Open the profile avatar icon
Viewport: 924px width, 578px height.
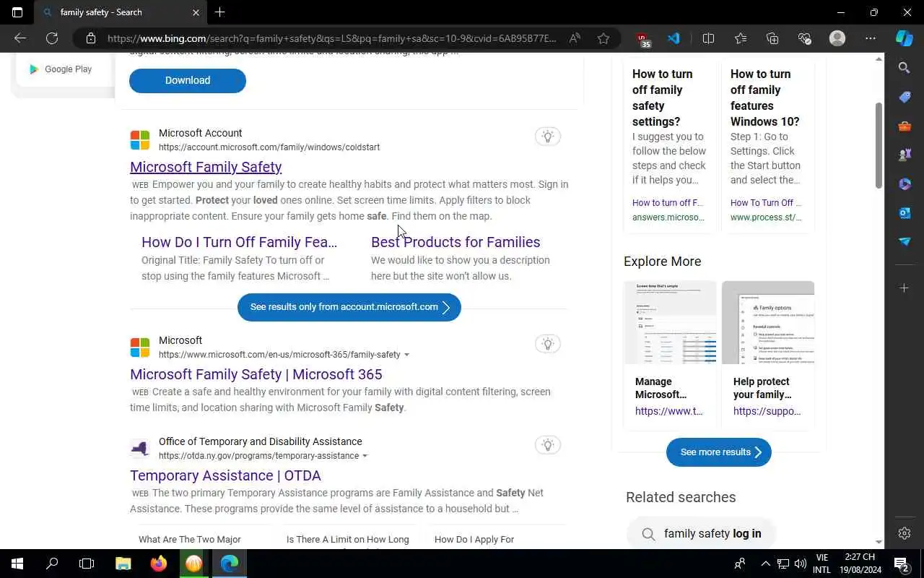pos(837,38)
